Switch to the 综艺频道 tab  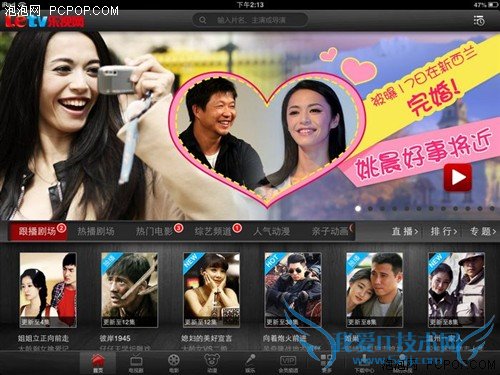(213, 231)
